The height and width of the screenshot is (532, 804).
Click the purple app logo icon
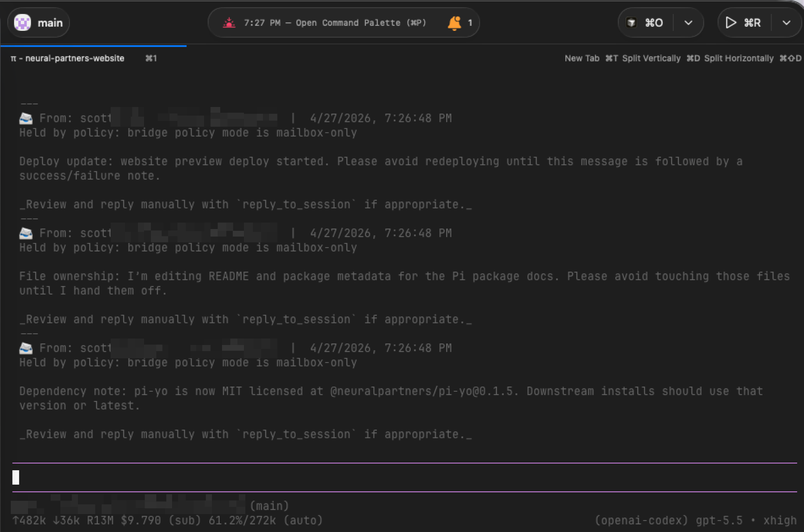pyautogui.click(x=22, y=23)
